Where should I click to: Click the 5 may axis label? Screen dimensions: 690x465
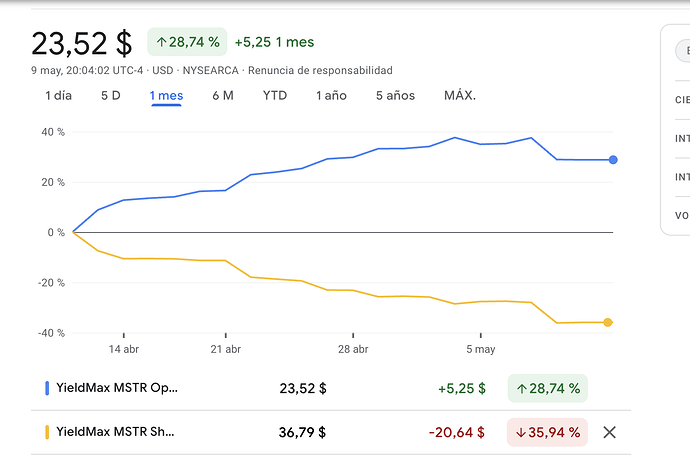[x=481, y=349]
